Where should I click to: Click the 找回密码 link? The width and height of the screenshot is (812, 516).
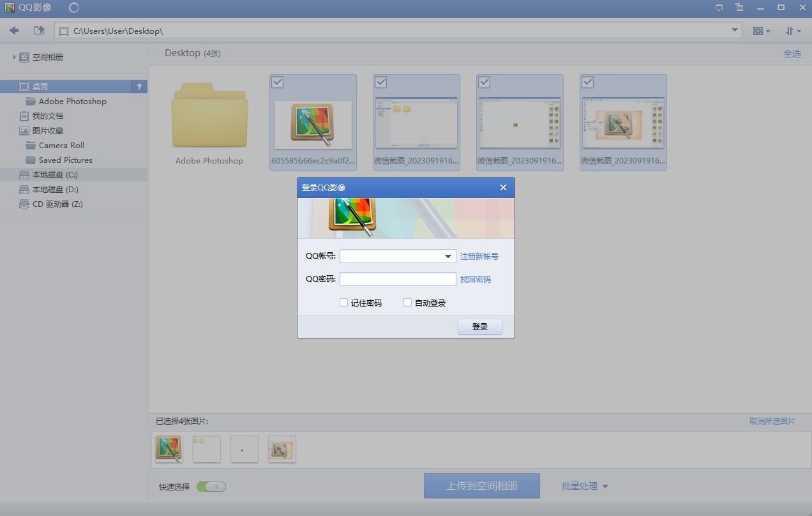pos(476,279)
